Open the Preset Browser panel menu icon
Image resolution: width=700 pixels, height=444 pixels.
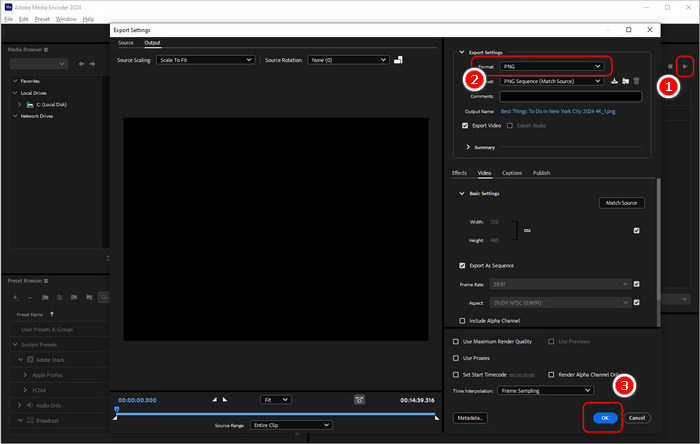point(46,281)
